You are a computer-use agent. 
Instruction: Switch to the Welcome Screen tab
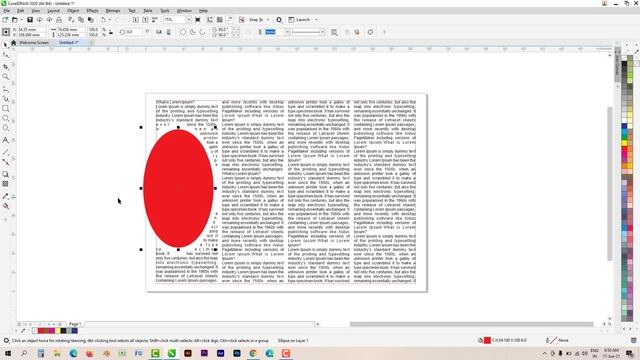click(x=34, y=42)
